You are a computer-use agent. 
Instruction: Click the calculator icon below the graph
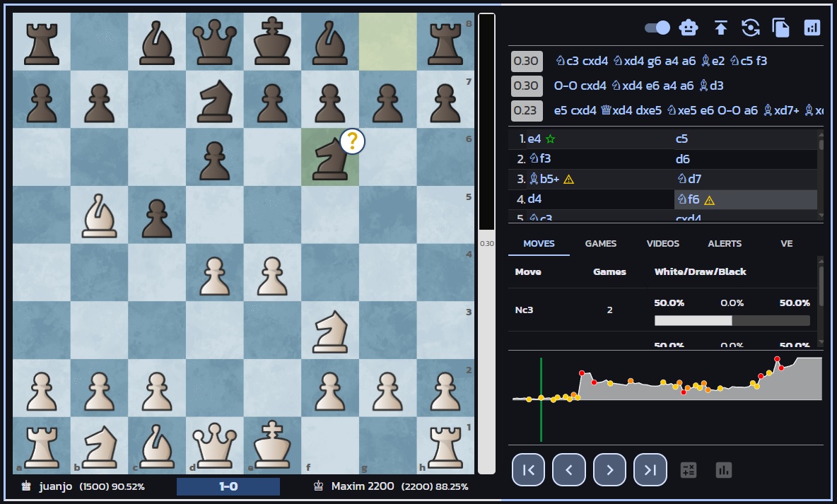pyautogui.click(x=689, y=468)
